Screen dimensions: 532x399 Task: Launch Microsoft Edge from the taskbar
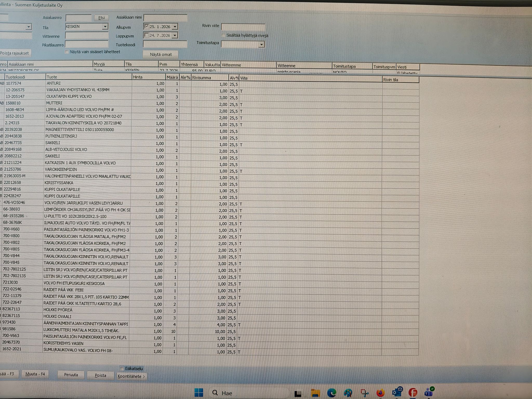click(332, 393)
